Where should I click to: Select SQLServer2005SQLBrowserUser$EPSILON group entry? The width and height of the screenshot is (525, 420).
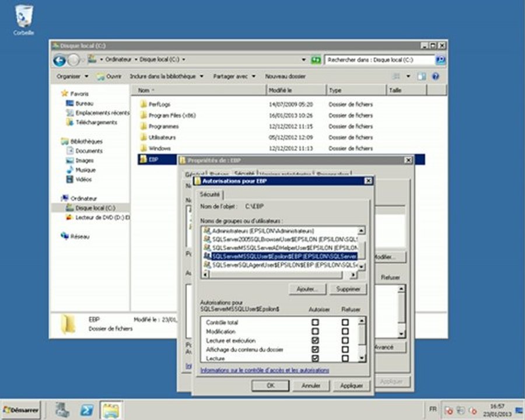(x=280, y=239)
